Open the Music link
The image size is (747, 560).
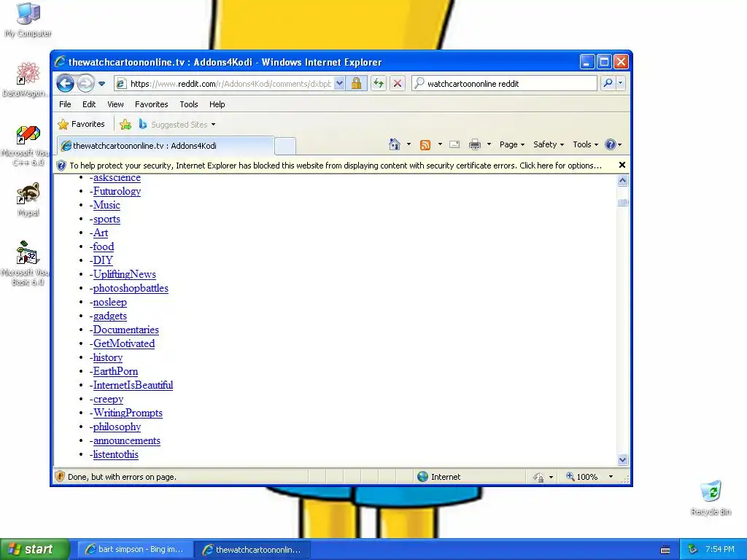click(x=107, y=205)
